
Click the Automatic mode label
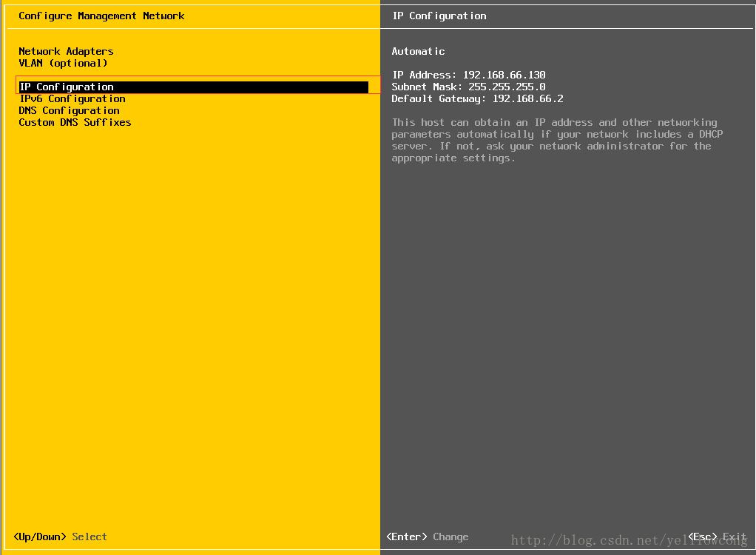418,51
